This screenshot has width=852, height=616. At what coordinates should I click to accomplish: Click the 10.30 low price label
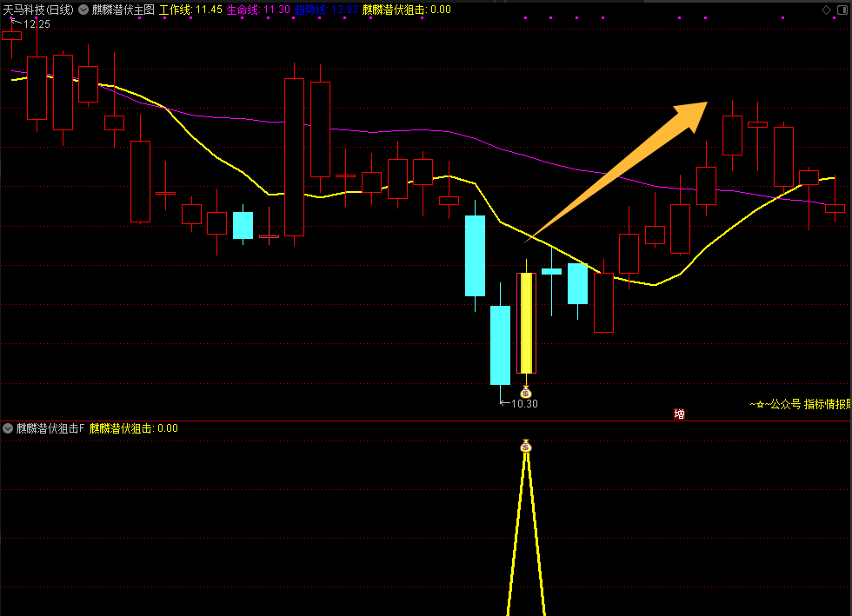tap(523, 403)
